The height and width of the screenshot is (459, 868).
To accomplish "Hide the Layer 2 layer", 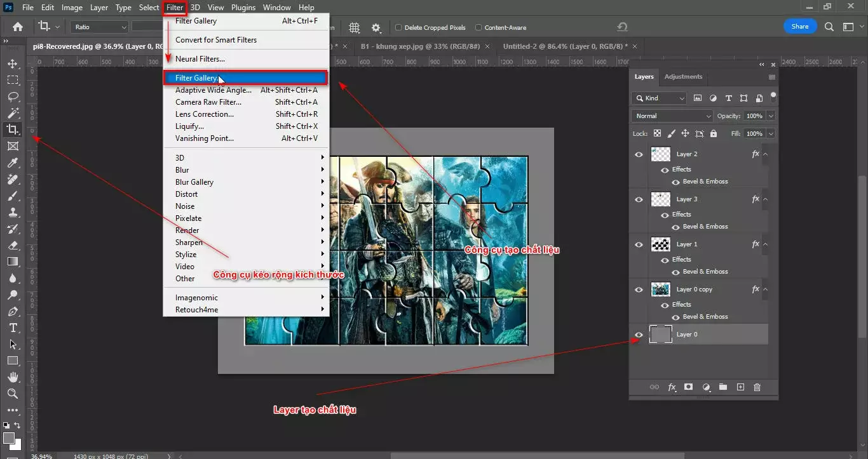I will (x=638, y=154).
